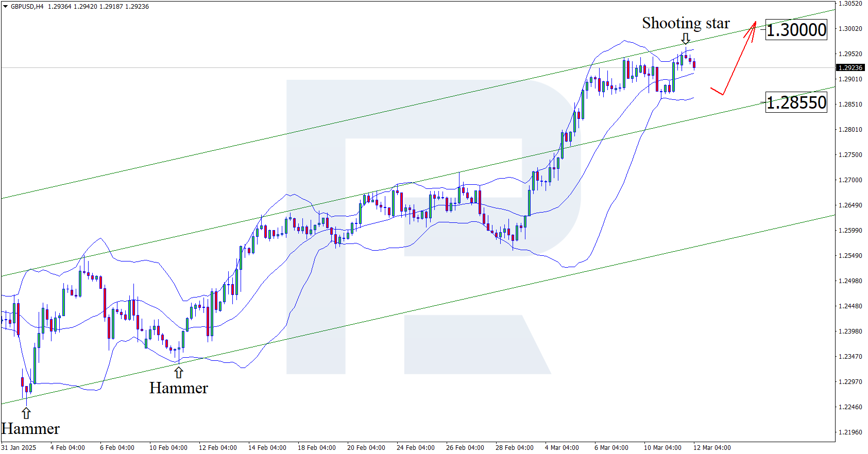Click the 1.23470 price scale value
Viewport: 868px width, 454px height.
tap(850, 357)
